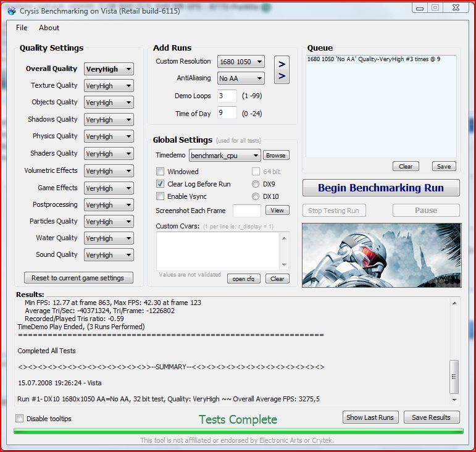Image resolution: width=476 pixels, height=452 pixels.
Task: Expand Overall Quality dropdown
Action: [109, 69]
